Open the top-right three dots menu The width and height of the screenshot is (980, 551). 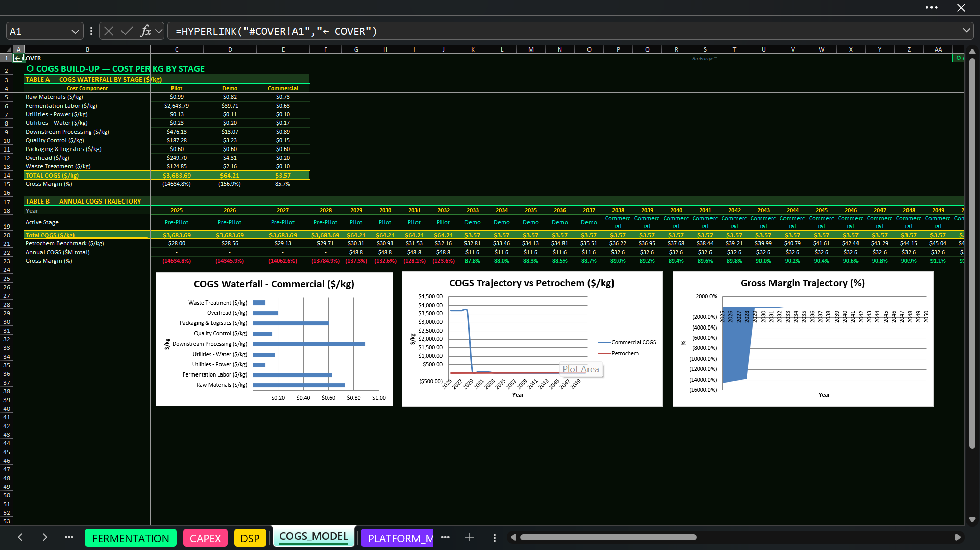click(x=932, y=8)
